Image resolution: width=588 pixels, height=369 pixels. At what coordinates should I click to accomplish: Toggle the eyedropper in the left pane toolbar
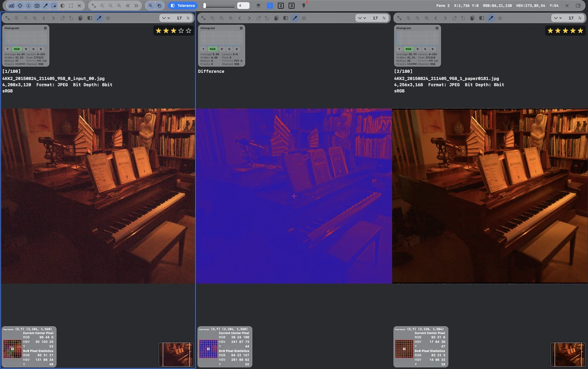[99, 18]
